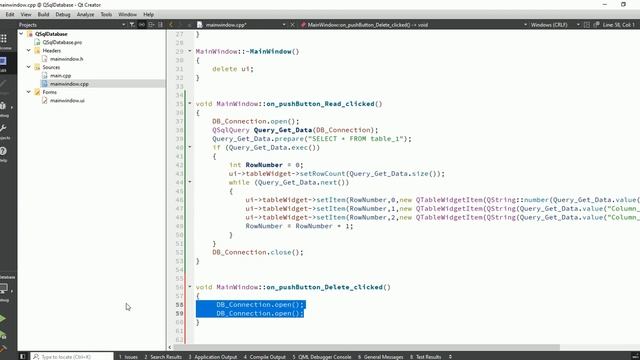Split the Projects side panel
This screenshot has height=360, width=640.
click(x=151, y=25)
